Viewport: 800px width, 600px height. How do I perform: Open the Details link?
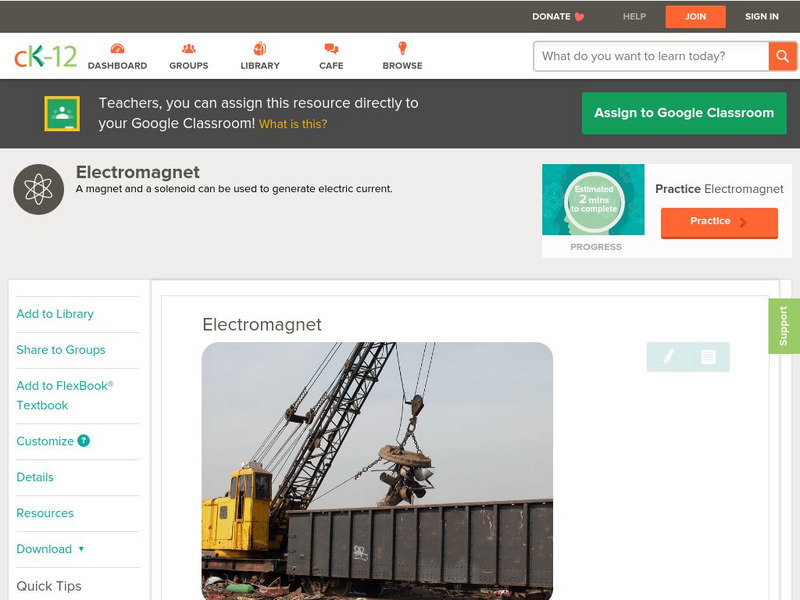pos(35,477)
